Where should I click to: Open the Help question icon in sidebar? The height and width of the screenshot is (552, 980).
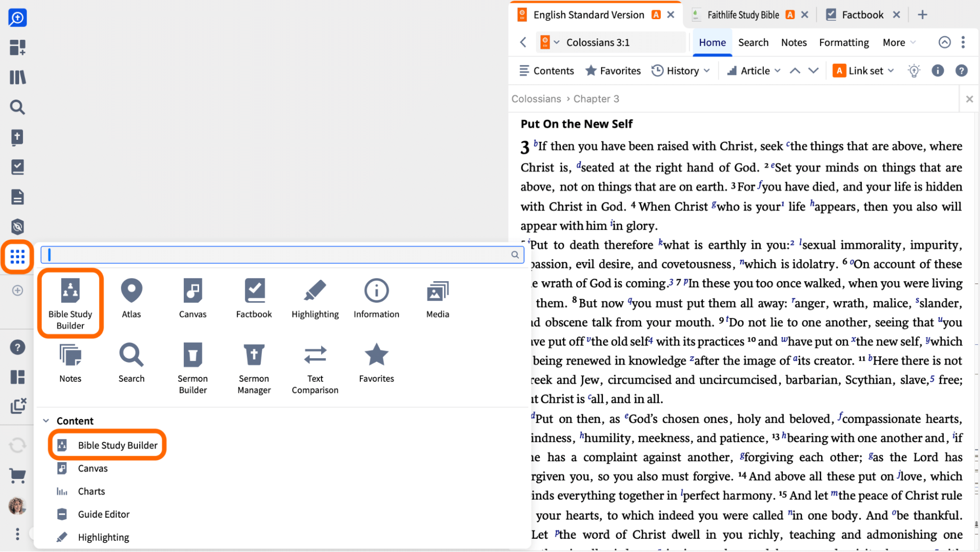pos(18,347)
